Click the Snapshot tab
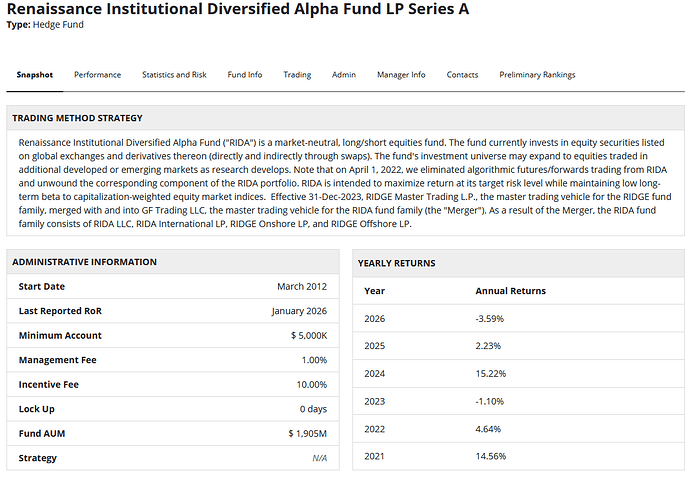 click(35, 75)
